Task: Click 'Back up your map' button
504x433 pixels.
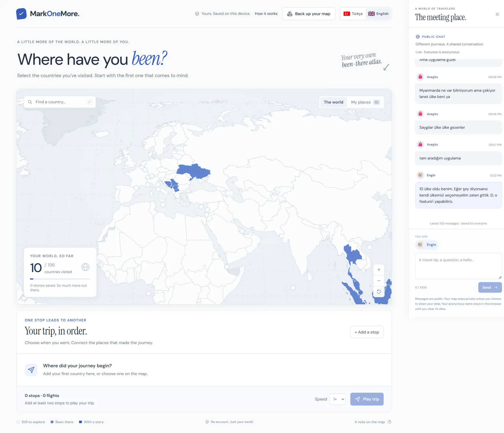Action: click(309, 14)
